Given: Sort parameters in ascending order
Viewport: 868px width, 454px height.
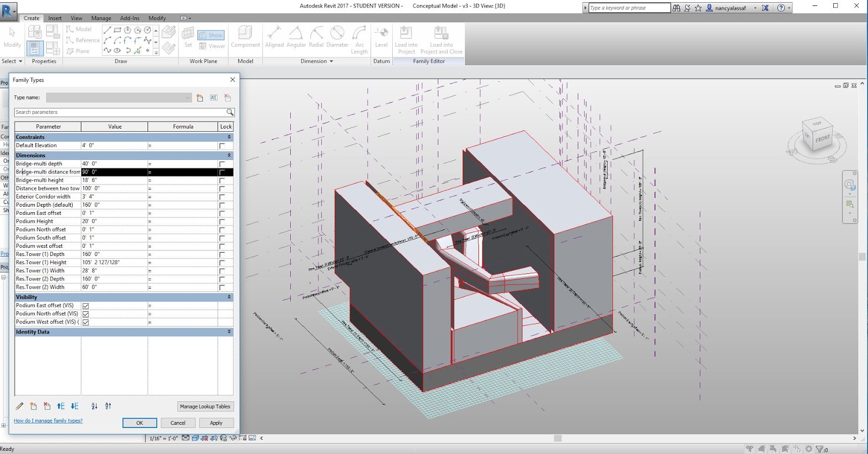Looking at the screenshot, I should click(94, 406).
